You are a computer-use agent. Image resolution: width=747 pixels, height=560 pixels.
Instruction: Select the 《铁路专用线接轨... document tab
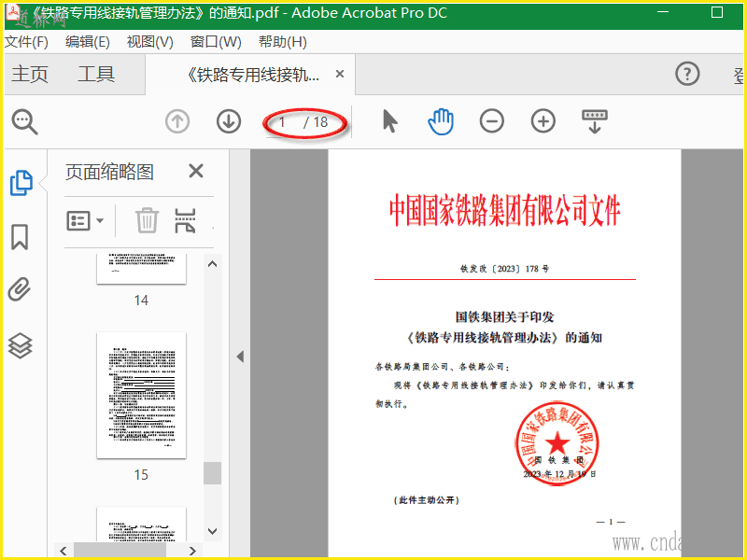point(252,75)
